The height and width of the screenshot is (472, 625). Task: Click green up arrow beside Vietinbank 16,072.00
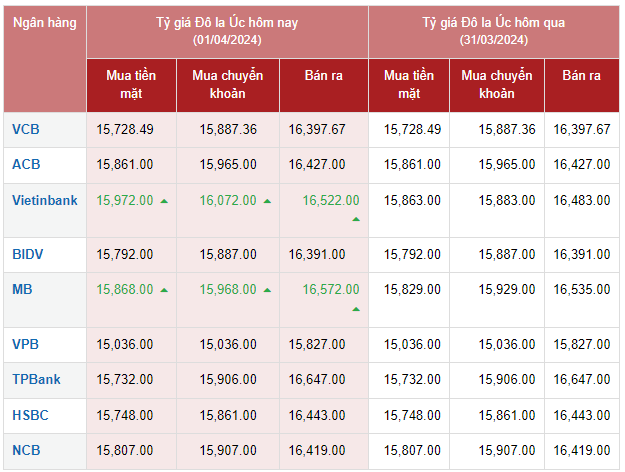[267, 201]
